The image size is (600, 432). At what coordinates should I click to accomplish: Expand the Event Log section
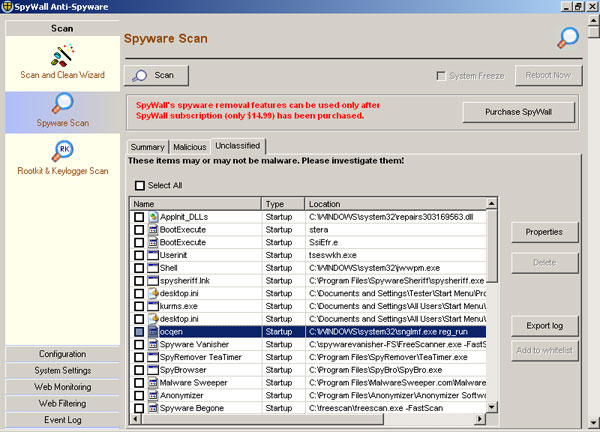coord(62,420)
